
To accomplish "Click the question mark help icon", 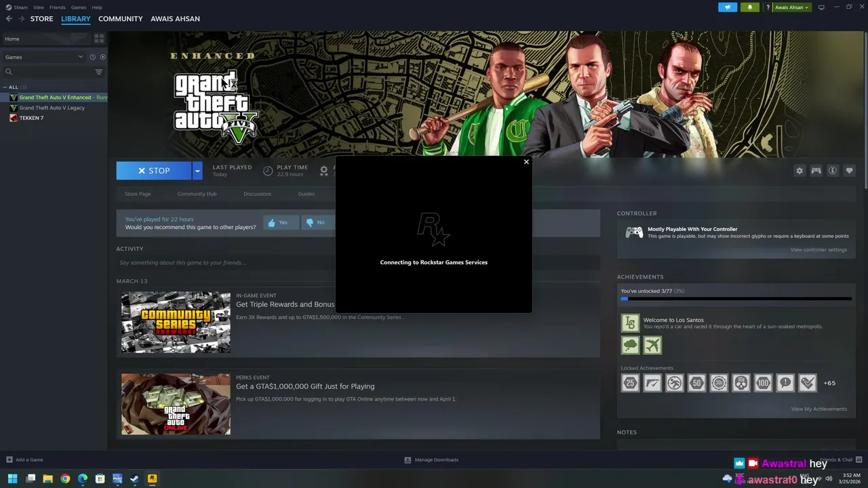I will coord(768,7).
